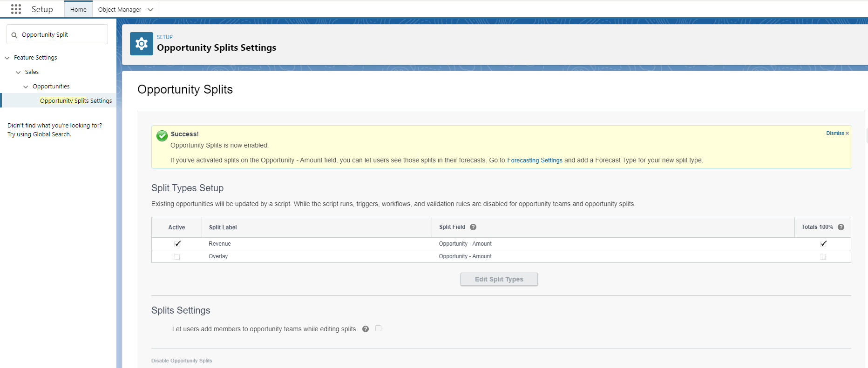
Task: Click the Split Types Setup heading
Action: pos(188,188)
